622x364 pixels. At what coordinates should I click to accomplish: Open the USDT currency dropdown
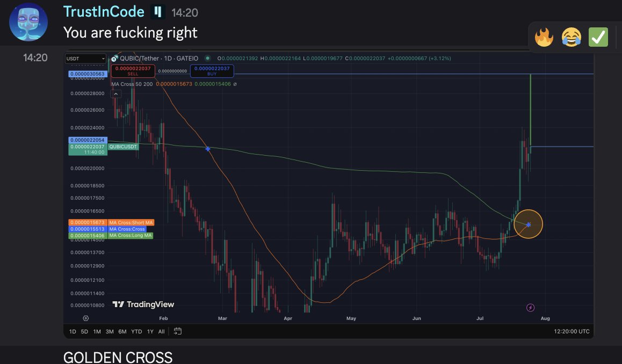click(x=85, y=59)
